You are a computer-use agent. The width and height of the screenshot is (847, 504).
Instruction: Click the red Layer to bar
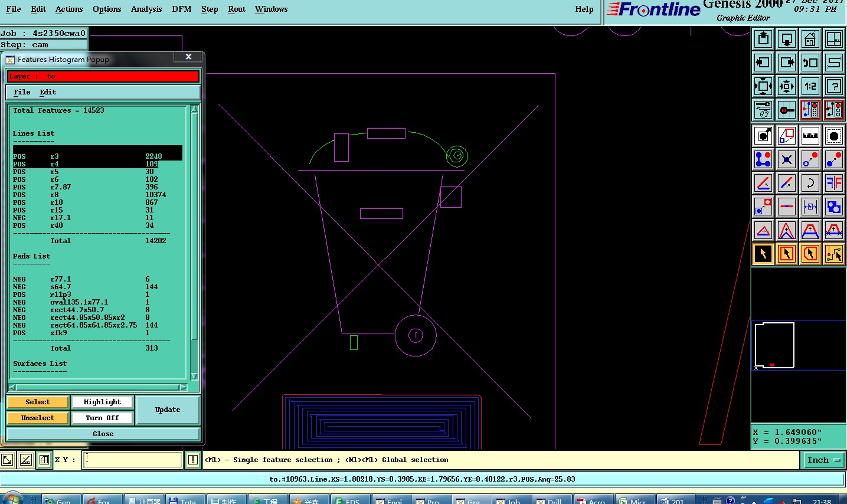click(103, 76)
